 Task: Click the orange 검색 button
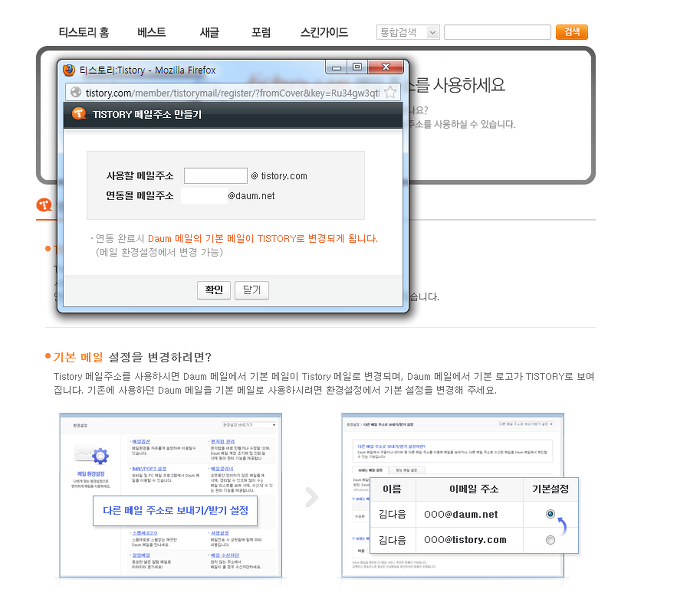click(x=571, y=32)
